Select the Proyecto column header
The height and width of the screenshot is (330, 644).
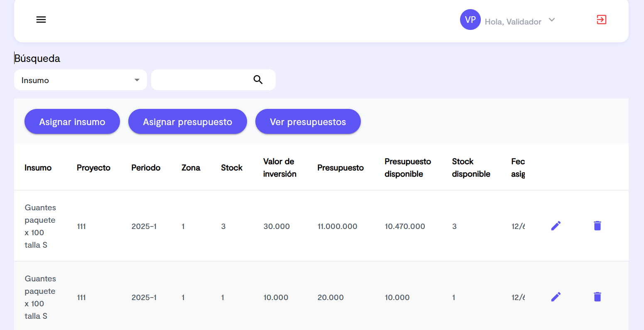point(93,167)
